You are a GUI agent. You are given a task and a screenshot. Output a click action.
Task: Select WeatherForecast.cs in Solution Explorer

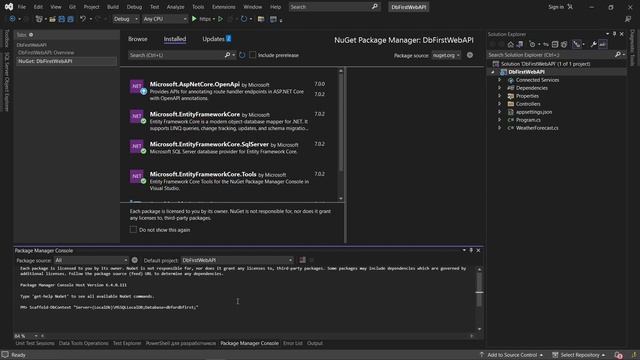(537, 128)
